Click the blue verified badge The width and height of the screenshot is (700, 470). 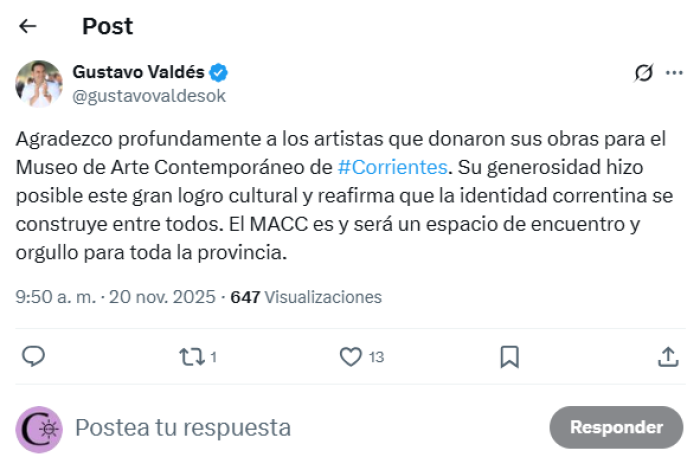(219, 72)
